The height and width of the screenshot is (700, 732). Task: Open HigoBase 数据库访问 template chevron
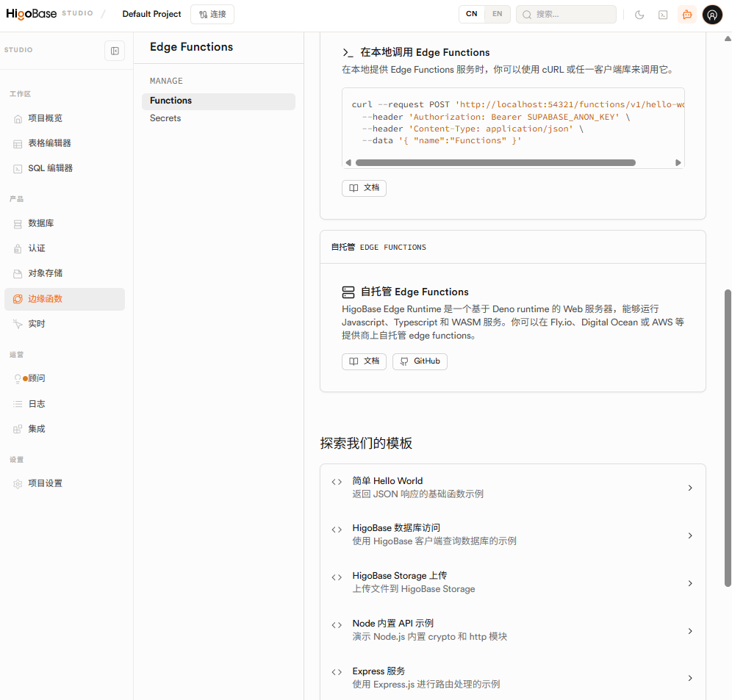(x=690, y=535)
